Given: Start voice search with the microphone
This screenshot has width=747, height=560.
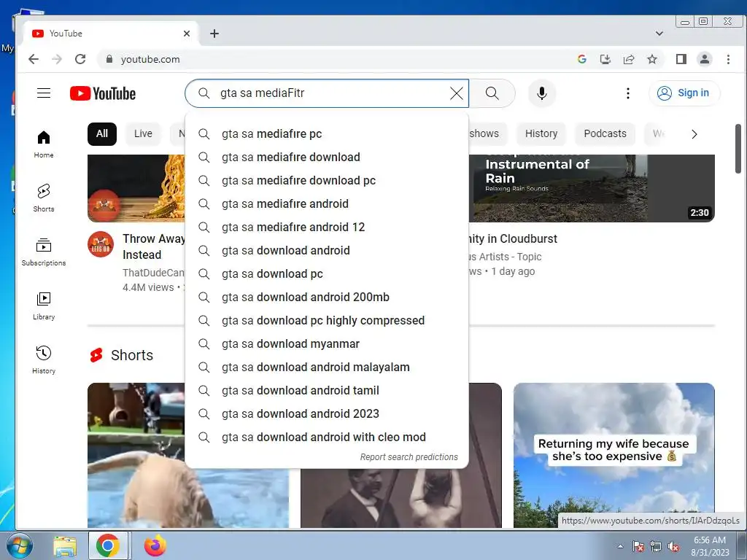Looking at the screenshot, I should [542, 93].
